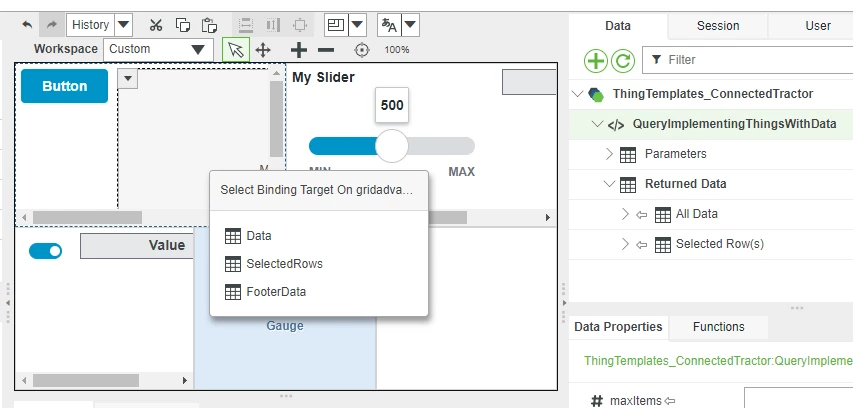Viewport: 853px width, 408px height.
Task: Click the zoom to fit target icon
Action: 362,51
